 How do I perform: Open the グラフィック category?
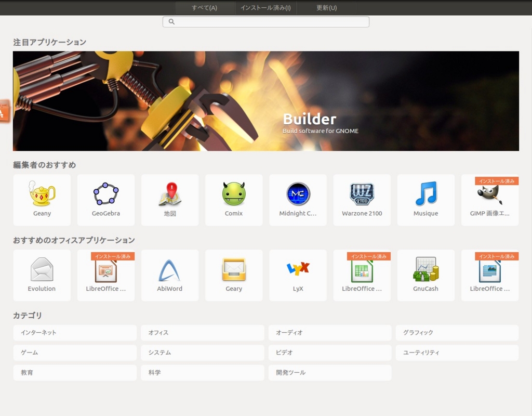coord(457,333)
